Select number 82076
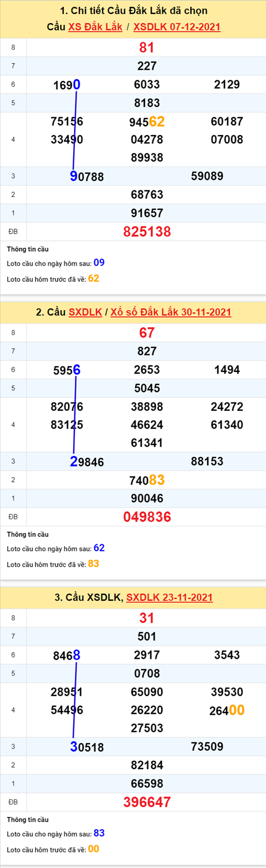The width and height of the screenshot is (266, 868). coord(66,407)
